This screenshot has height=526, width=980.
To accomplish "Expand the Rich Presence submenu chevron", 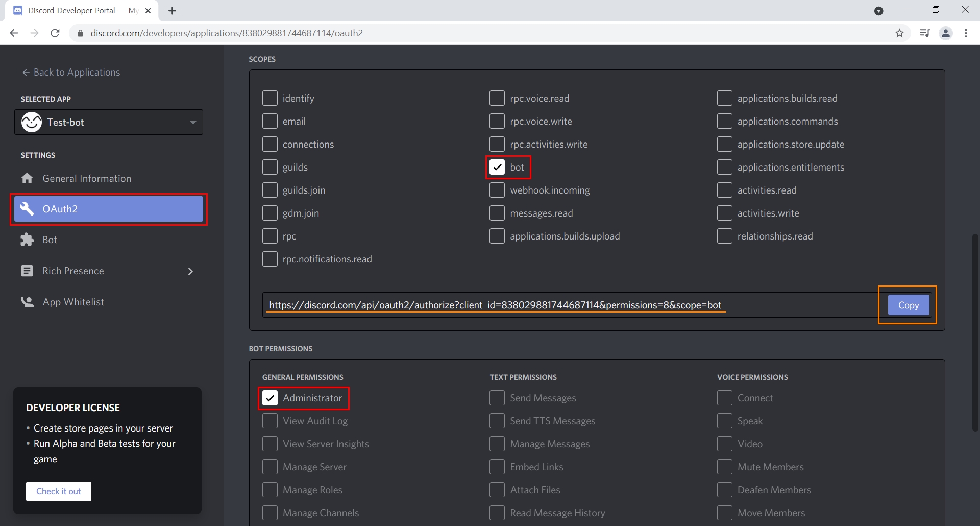I will 190,271.
